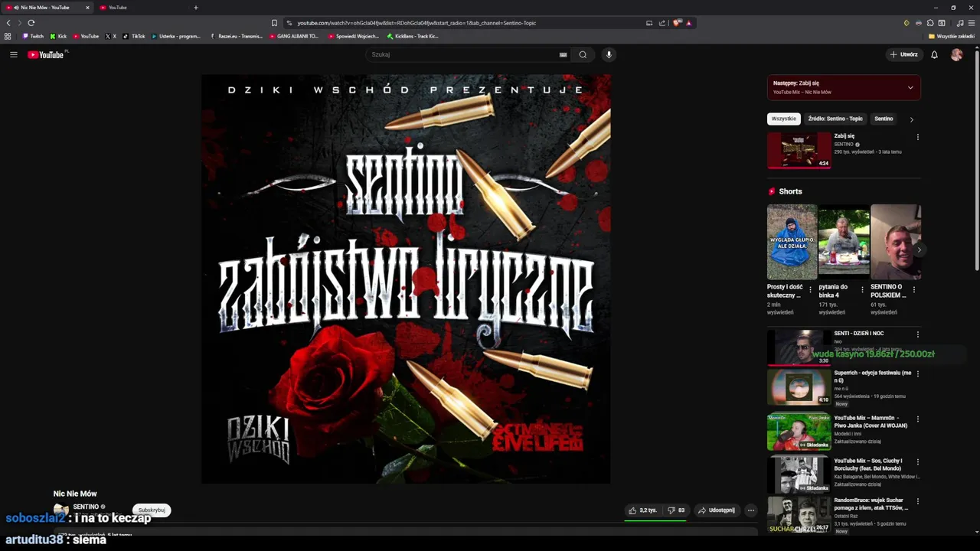The width and height of the screenshot is (980, 551).
Task: Open the on-screen keyboard in search box
Action: click(x=563, y=54)
